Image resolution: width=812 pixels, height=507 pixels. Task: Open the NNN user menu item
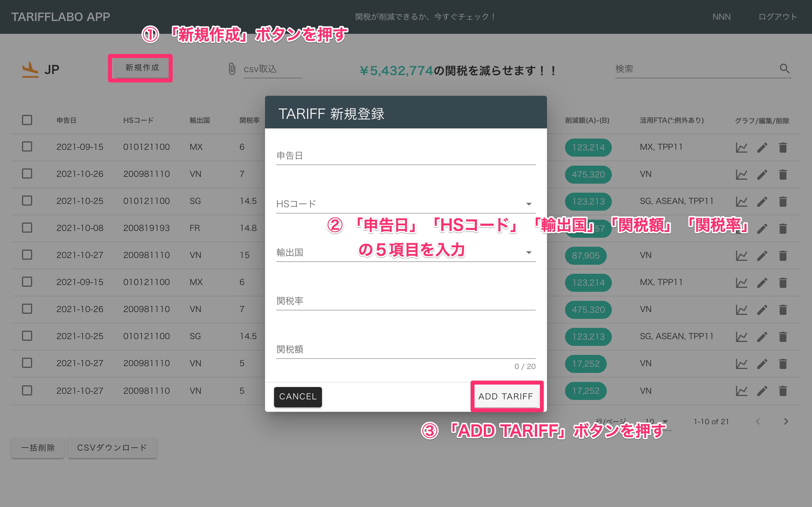tap(721, 17)
